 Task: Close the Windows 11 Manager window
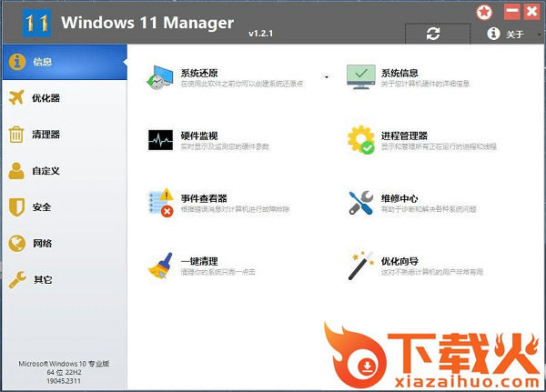tap(531, 12)
